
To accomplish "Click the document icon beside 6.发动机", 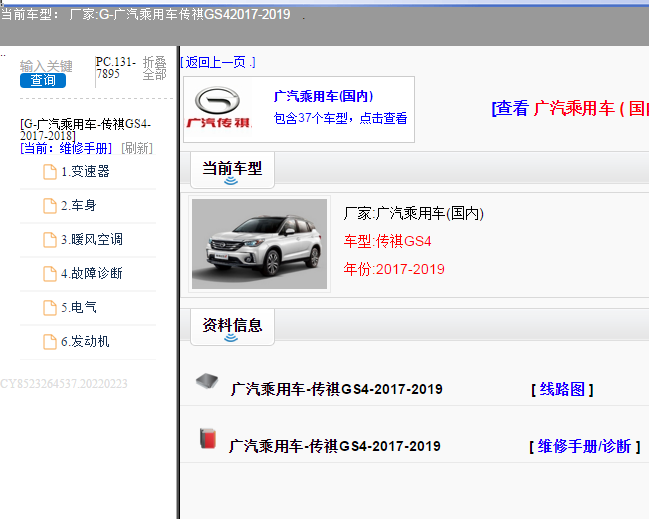I will pyautogui.click(x=50, y=342).
